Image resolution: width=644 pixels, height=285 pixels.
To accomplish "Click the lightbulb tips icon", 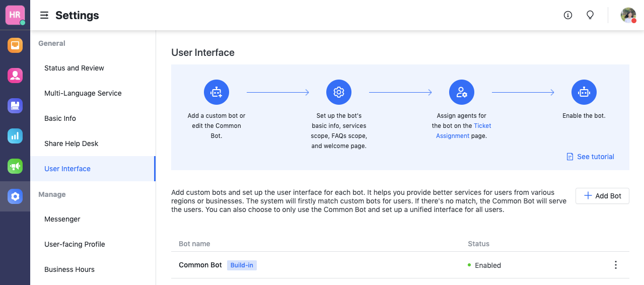I will coord(590,15).
